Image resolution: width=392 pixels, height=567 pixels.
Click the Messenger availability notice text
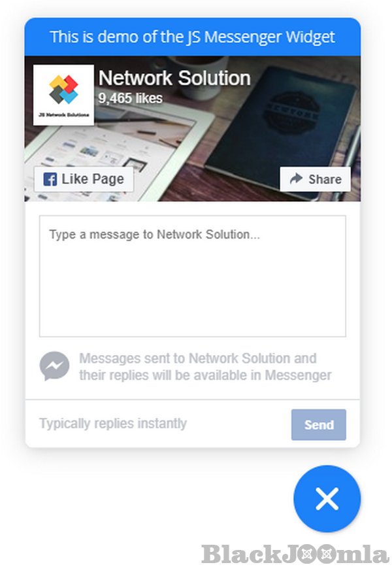pos(205,367)
